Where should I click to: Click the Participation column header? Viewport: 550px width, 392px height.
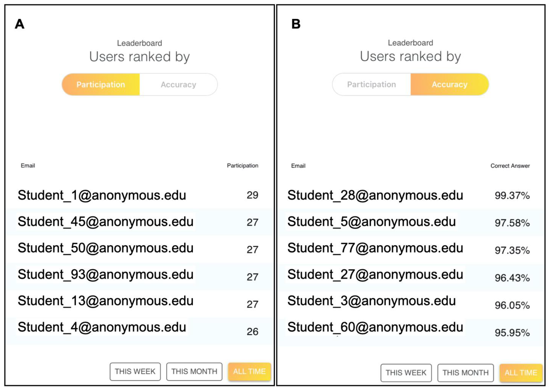coord(242,166)
